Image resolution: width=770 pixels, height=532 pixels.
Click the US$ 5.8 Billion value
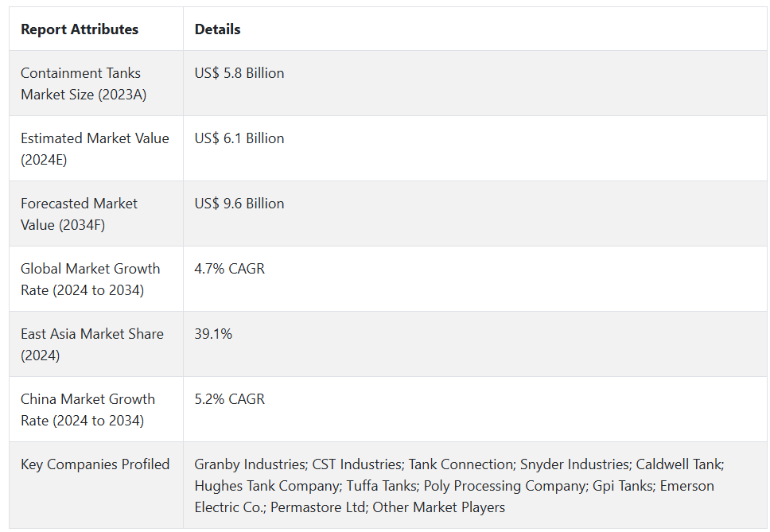click(239, 73)
